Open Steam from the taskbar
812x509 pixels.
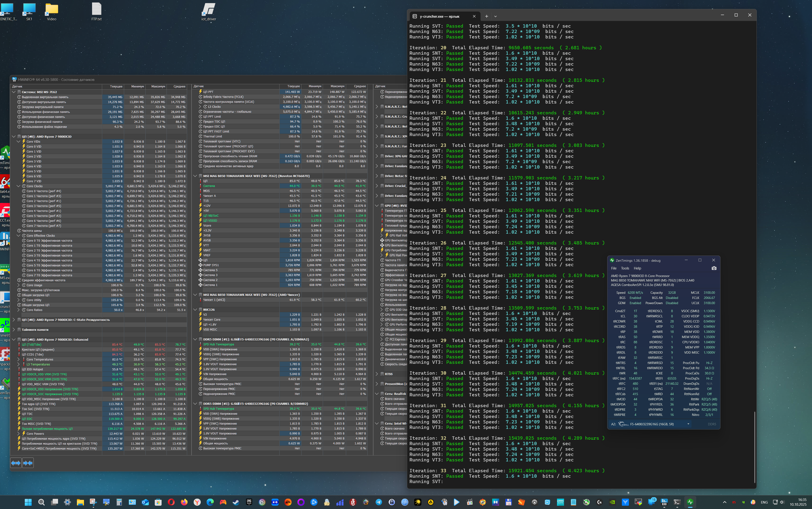pos(236,502)
